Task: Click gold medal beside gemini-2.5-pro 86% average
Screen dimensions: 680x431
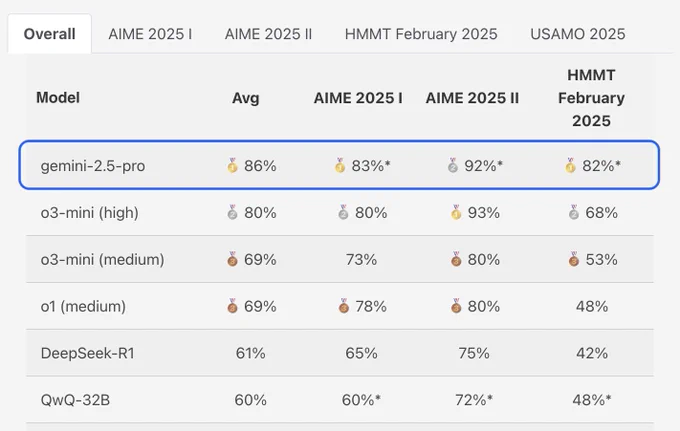Action: coord(232,165)
